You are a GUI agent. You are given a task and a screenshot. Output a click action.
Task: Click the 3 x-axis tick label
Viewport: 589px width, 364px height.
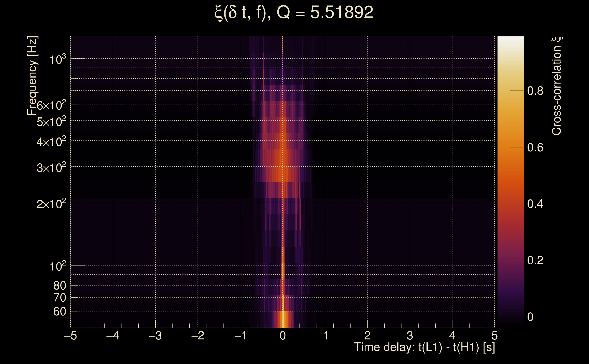(410, 336)
